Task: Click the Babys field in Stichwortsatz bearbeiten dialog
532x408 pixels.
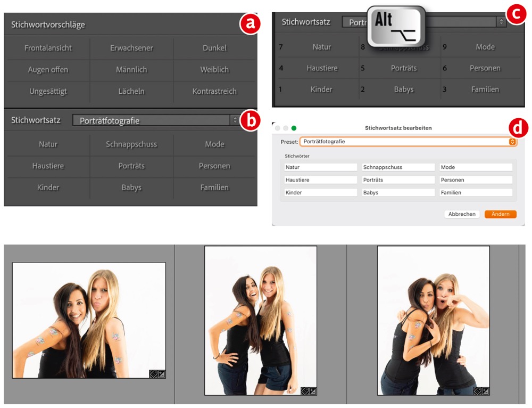Action: click(x=398, y=193)
